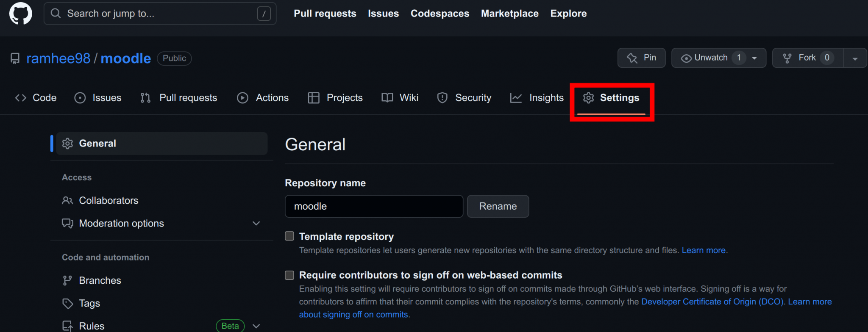
Task: Click the Tags icon in the sidebar
Action: [x=68, y=303]
